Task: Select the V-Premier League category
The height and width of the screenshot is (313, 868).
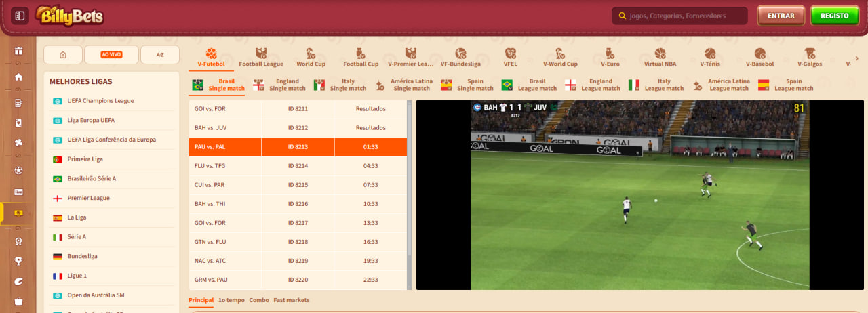Action: 410,58
